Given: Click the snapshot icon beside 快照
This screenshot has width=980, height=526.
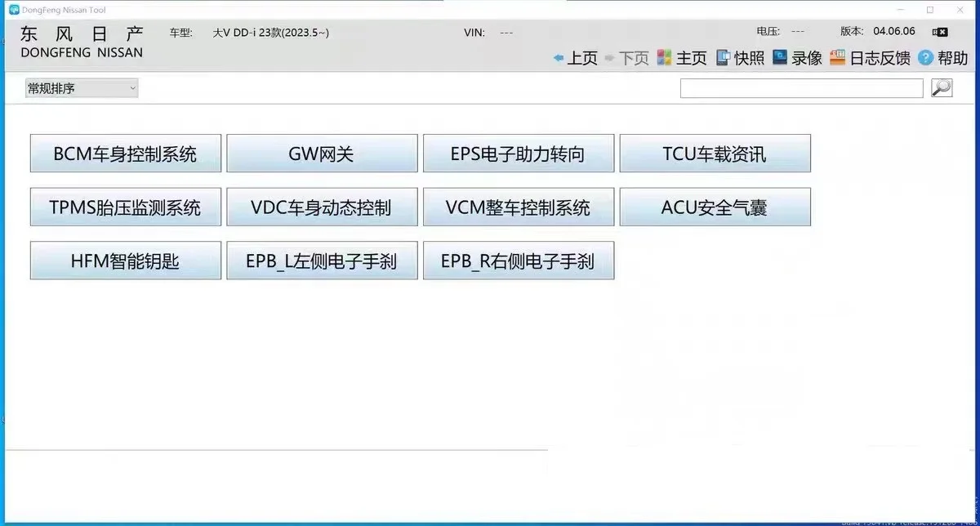Looking at the screenshot, I should coord(723,58).
